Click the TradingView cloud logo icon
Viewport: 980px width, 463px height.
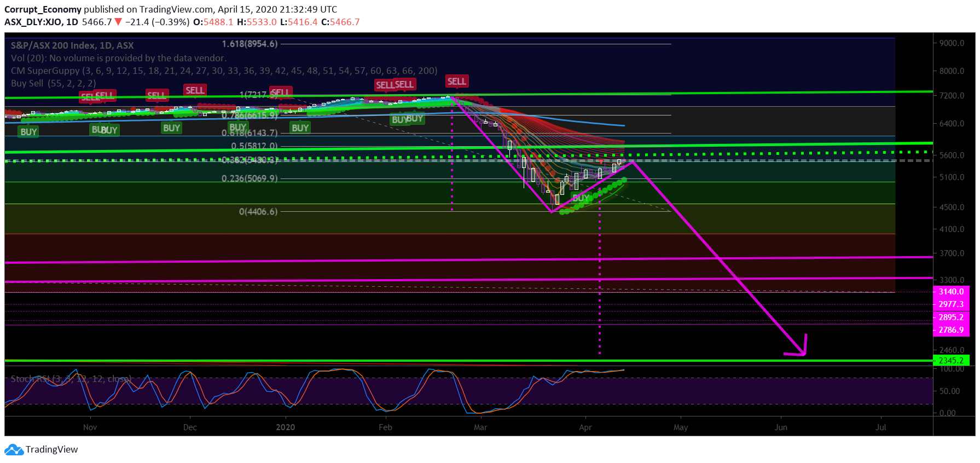point(14,450)
